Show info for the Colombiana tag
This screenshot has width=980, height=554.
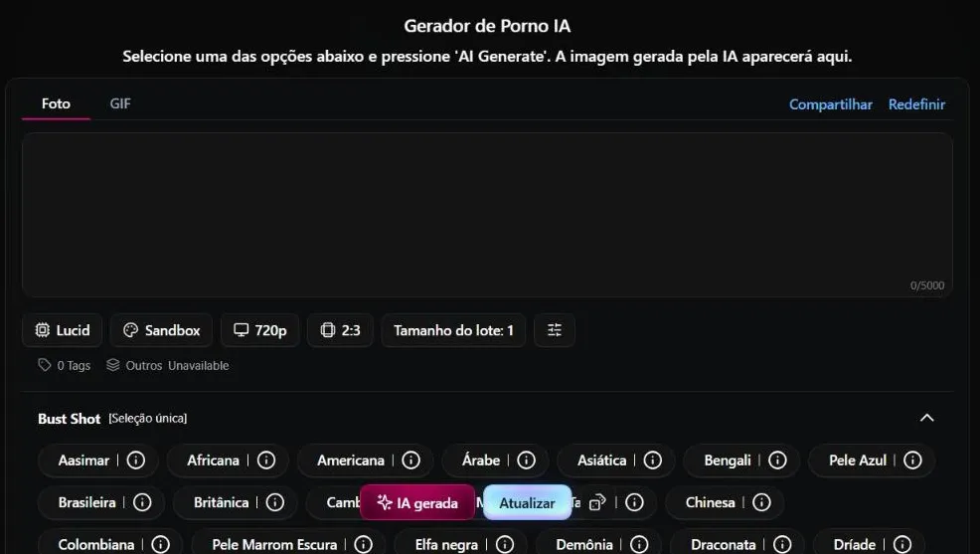(x=161, y=545)
